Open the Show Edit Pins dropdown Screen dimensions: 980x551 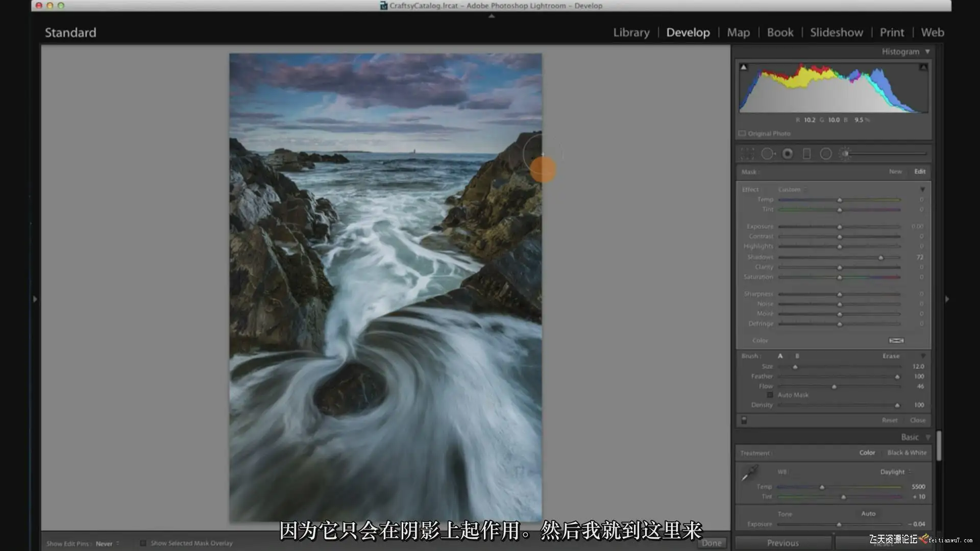tap(107, 544)
